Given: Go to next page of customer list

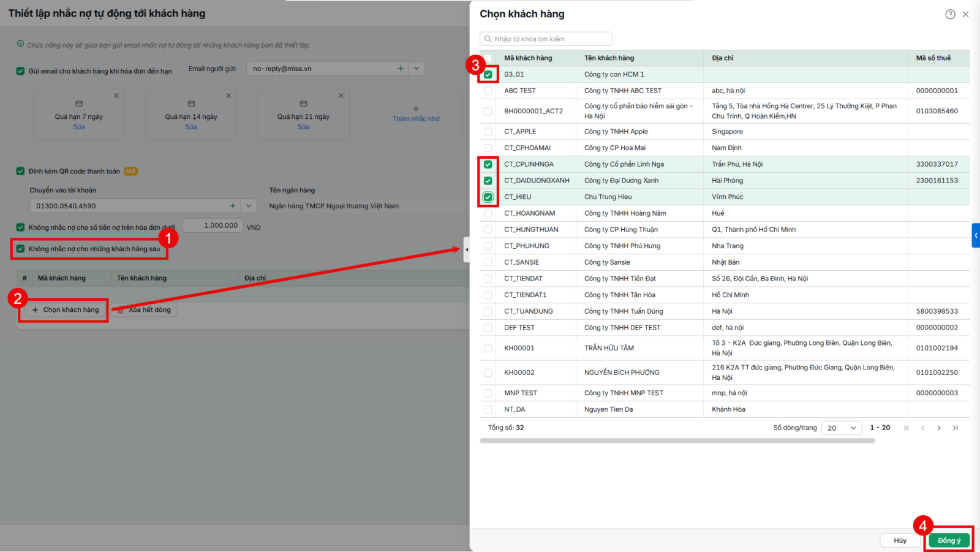Looking at the screenshot, I should coord(939,428).
